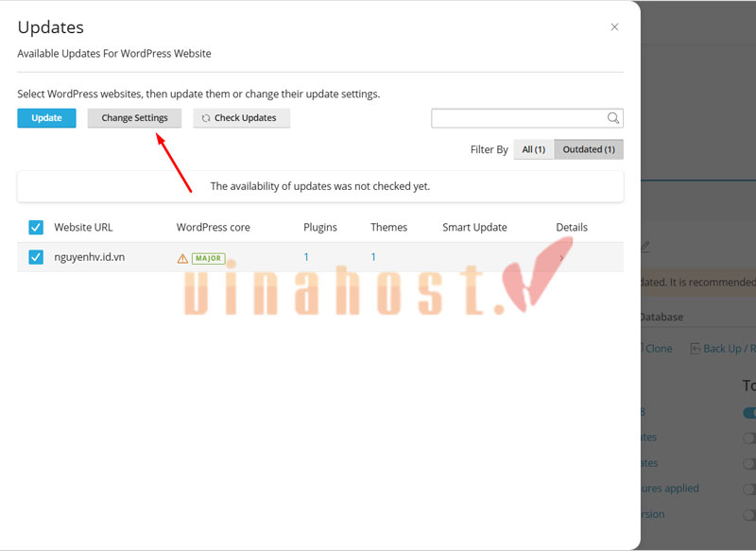Viewport: 756px width, 551px height.
Task: Click the Check Updates button
Action: [242, 118]
